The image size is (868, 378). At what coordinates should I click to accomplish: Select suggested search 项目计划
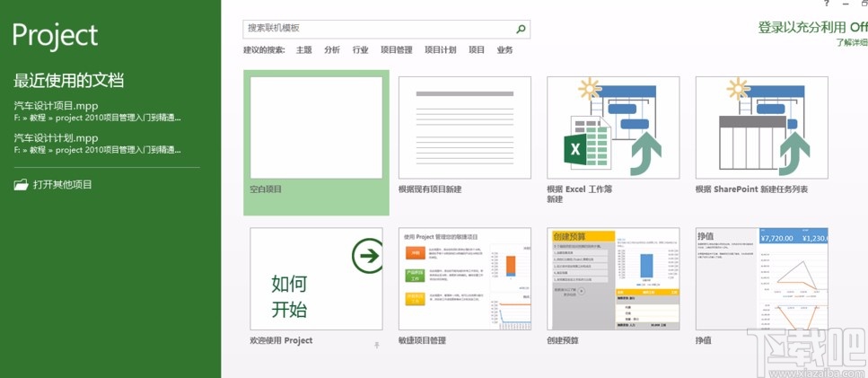(x=441, y=49)
